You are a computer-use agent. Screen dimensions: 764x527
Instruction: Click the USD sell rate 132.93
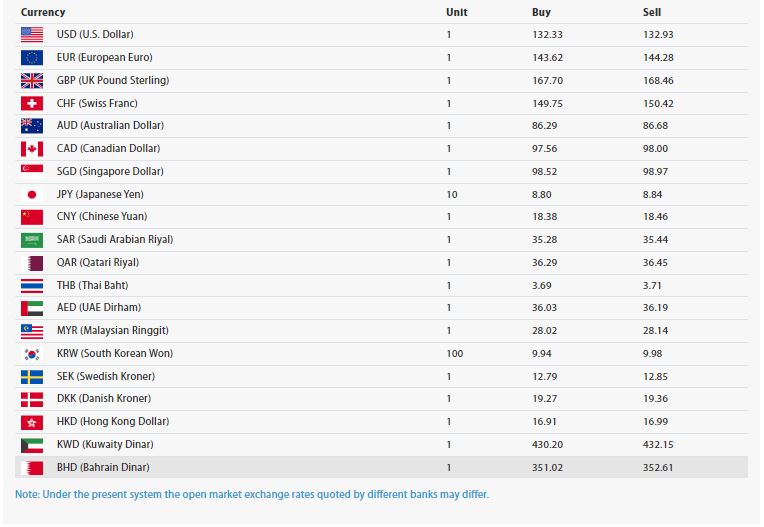coord(659,35)
